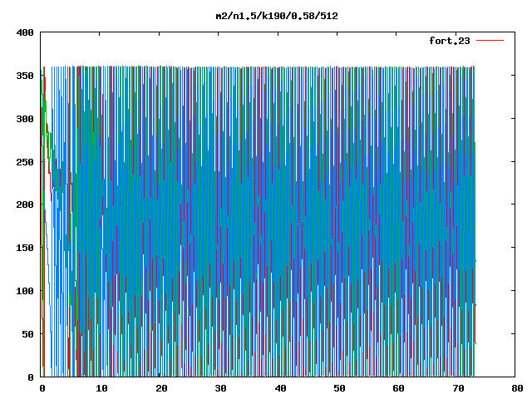Click x-axis label 70
The width and height of the screenshot is (532, 399).
[x=458, y=388]
